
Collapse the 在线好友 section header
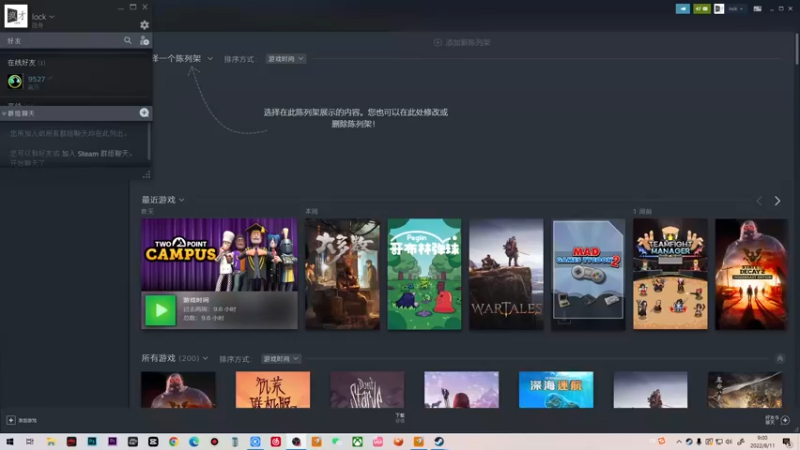click(26, 62)
